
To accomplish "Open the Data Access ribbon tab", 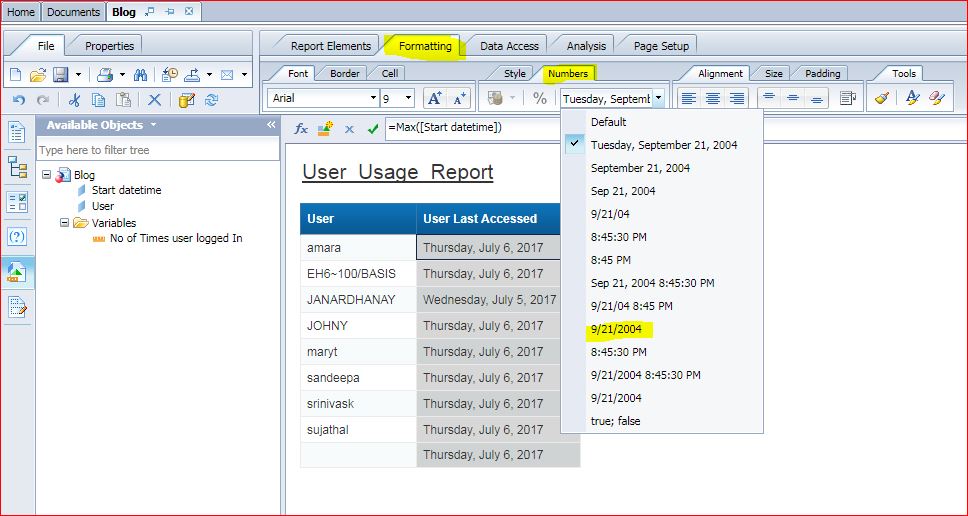I will (x=509, y=46).
